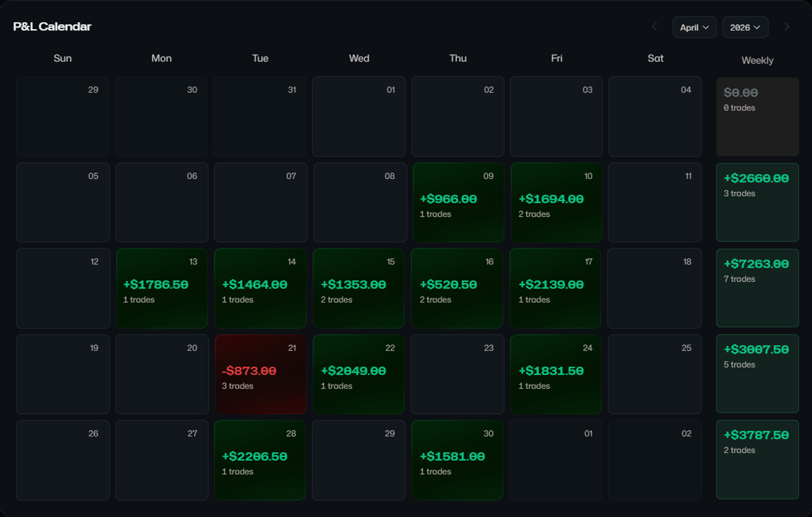This screenshot has width=812, height=517.
Task: Open April 17 day showing +$2139.00
Action: [x=555, y=288]
